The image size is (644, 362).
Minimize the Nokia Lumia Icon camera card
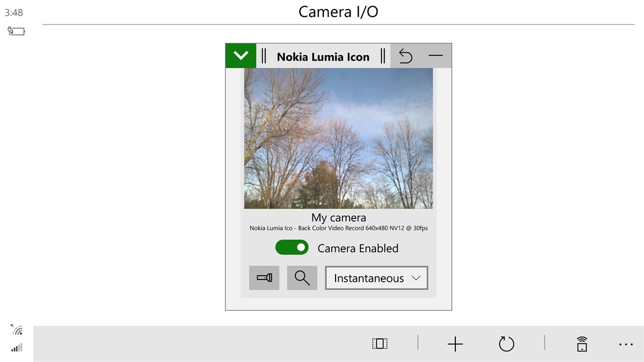436,56
